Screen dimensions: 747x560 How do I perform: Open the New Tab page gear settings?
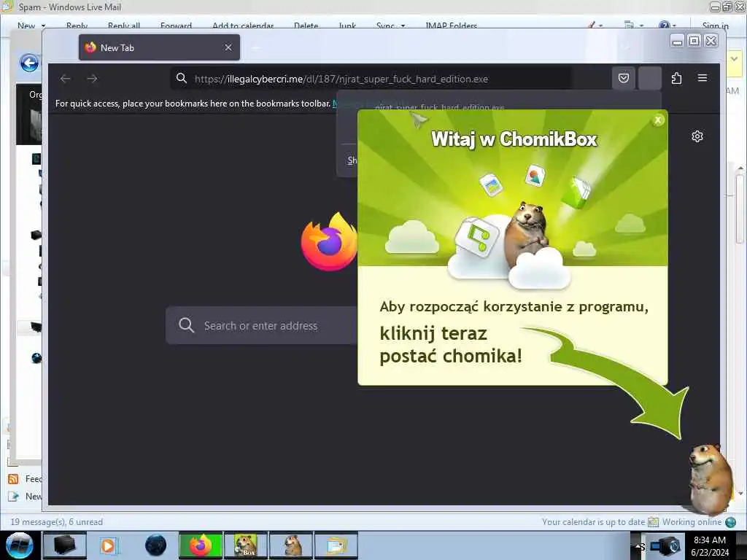click(697, 136)
